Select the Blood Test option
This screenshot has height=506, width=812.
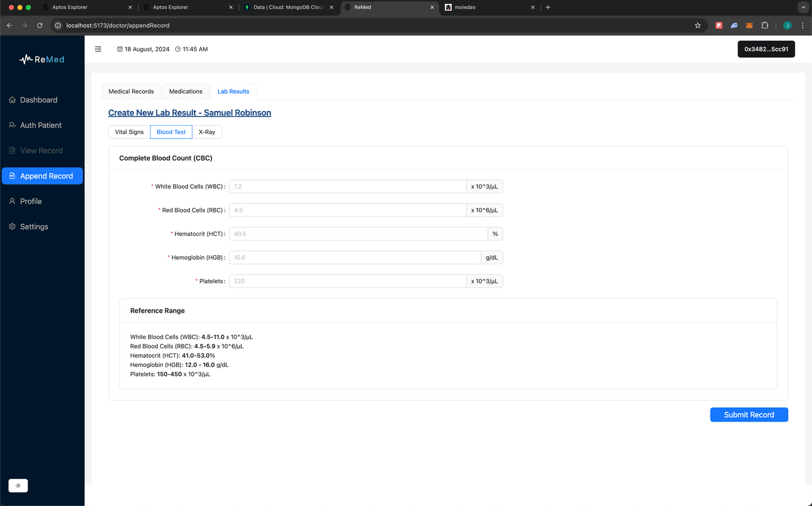point(171,132)
